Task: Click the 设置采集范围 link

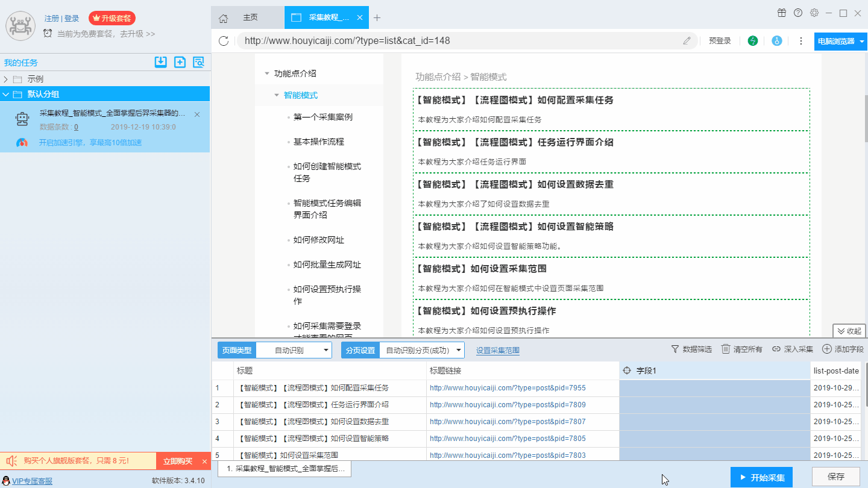Action: [498, 350]
